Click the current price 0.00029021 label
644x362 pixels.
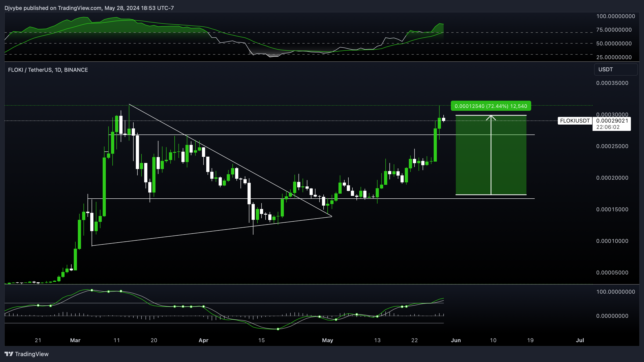coord(612,121)
